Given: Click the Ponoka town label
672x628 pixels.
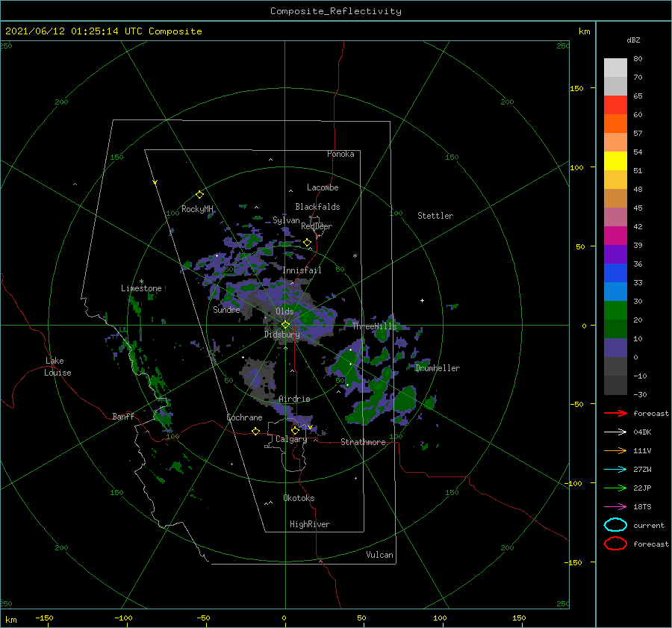Looking at the screenshot, I should pyautogui.click(x=340, y=154).
